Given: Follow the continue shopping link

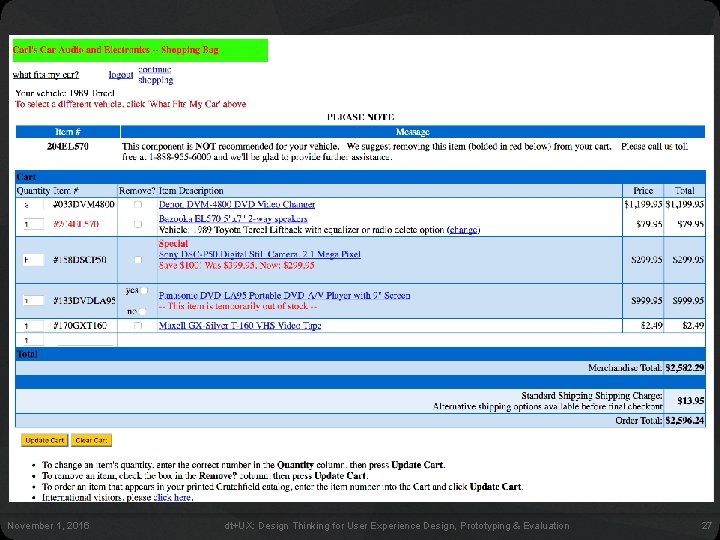Looking at the screenshot, I should pyautogui.click(x=156, y=74).
